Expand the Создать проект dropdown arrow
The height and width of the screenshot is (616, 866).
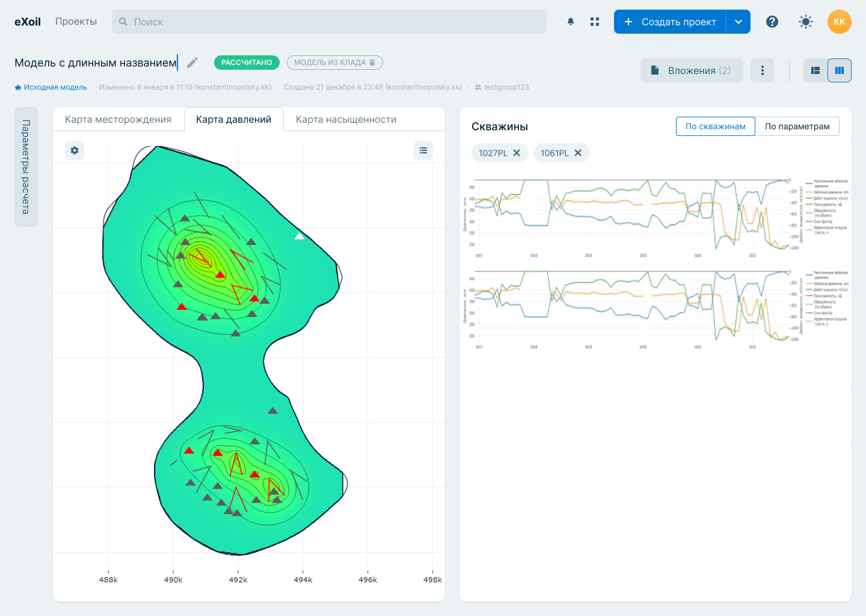coord(739,22)
